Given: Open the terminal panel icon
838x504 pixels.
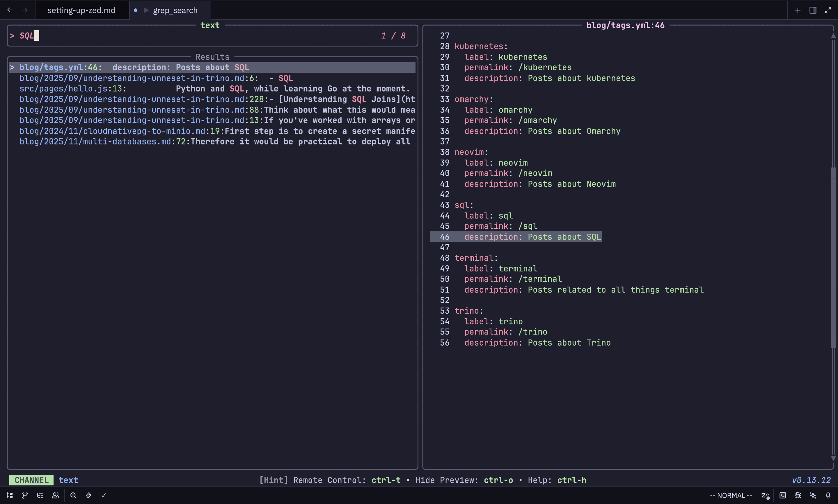Looking at the screenshot, I should tap(783, 495).
